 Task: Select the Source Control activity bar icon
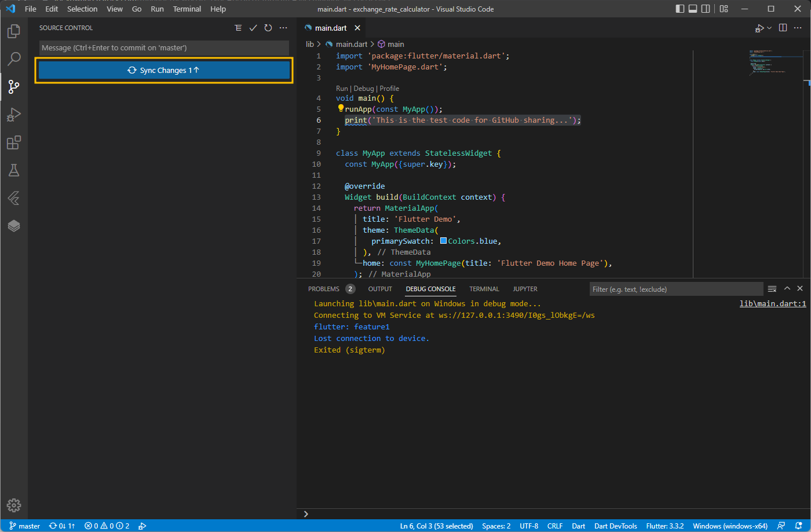pyautogui.click(x=14, y=87)
